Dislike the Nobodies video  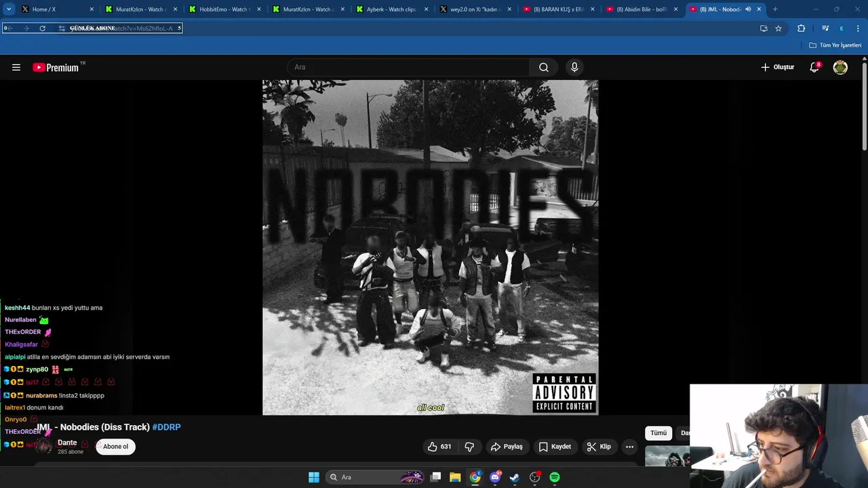tap(469, 447)
